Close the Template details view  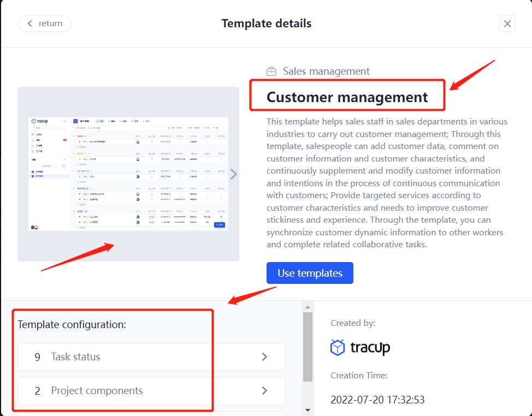coord(507,23)
